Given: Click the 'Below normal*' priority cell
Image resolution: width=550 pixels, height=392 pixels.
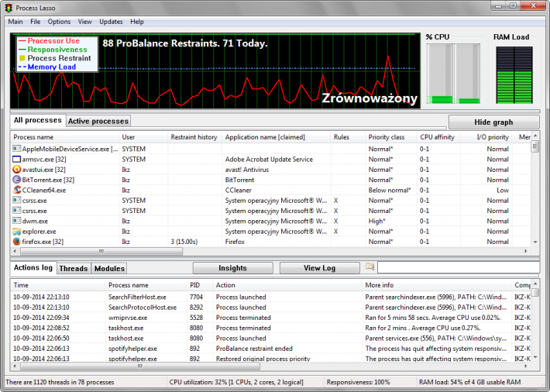Looking at the screenshot, I should click(390, 191).
